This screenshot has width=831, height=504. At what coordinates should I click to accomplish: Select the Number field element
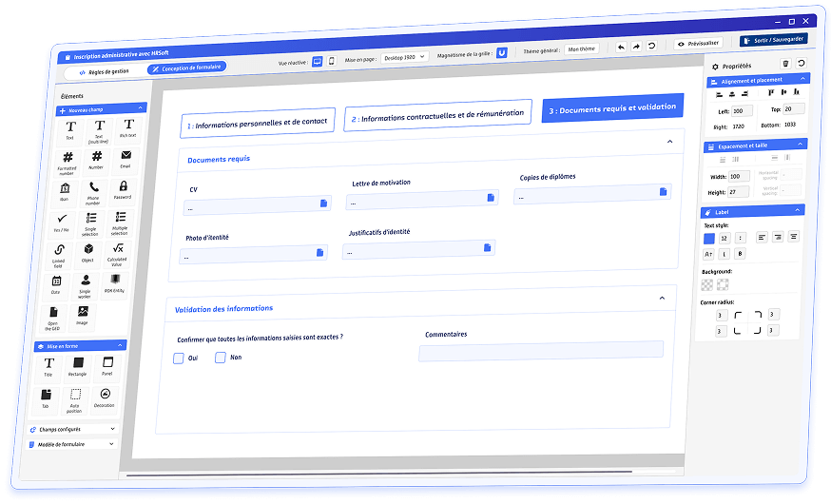tap(96, 160)
